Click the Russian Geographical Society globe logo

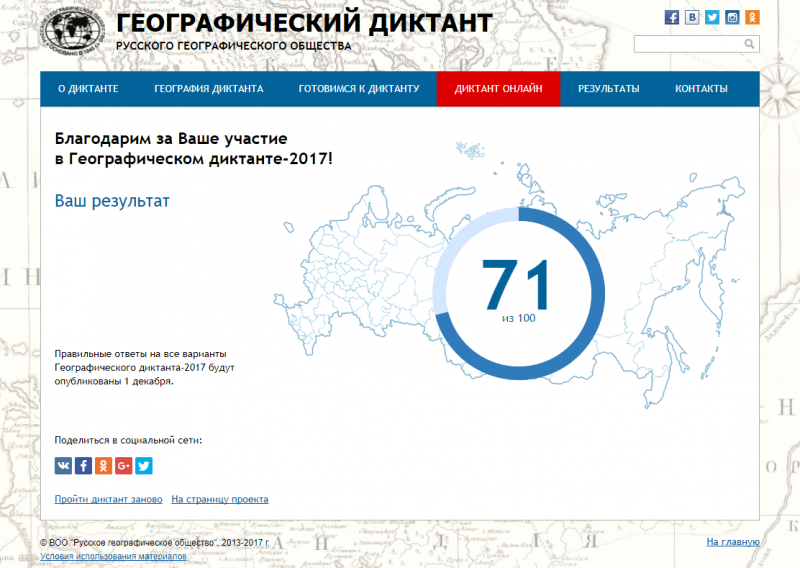point(73,32)
